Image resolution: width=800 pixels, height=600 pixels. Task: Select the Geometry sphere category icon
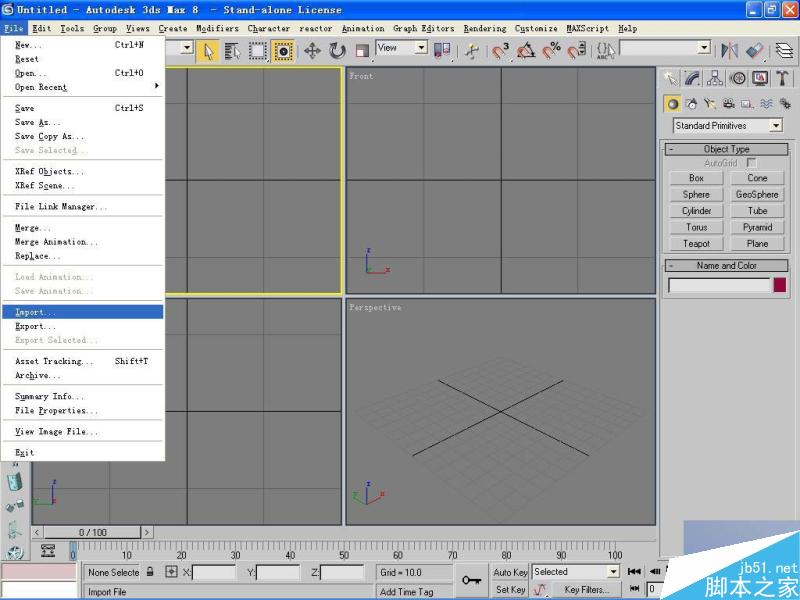click(672, 104)
